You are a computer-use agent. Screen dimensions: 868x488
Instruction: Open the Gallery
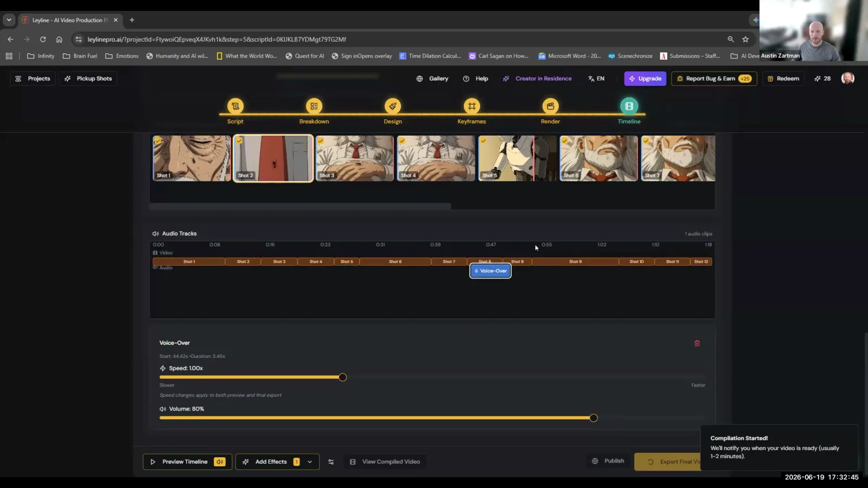click(x=432, y=79)
